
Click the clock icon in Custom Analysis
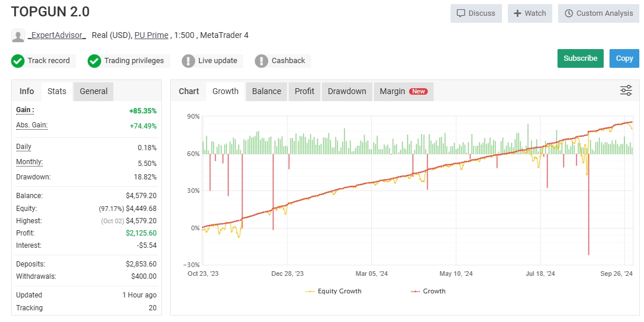click(x=569, y=13)
